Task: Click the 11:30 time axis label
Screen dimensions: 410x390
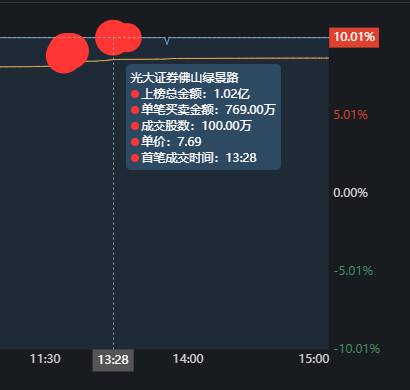Action: coord(45,359)
